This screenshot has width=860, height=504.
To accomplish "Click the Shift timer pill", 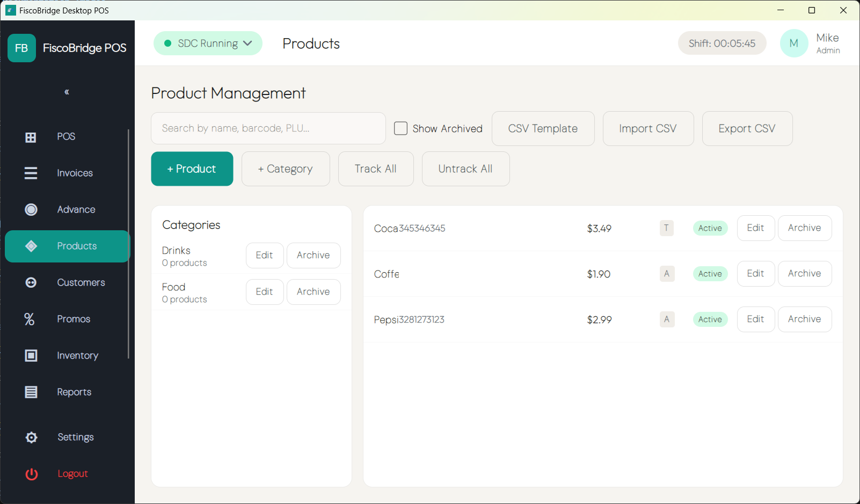I will click(x=722, y=43).
